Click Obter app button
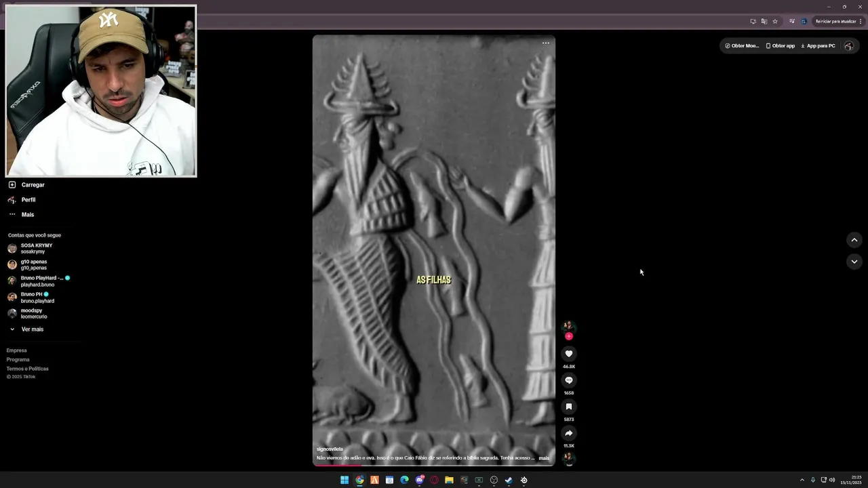 [780, 46]
